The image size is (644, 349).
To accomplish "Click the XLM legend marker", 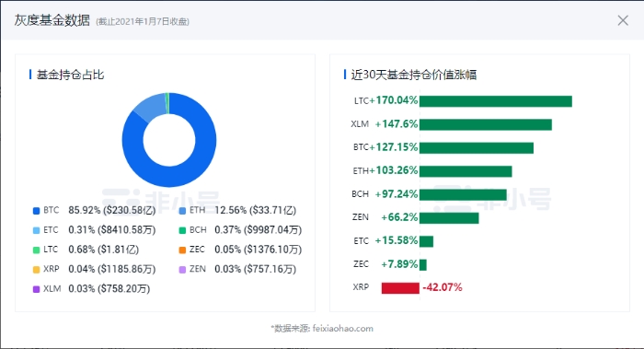I will click(x=36, y=289).
